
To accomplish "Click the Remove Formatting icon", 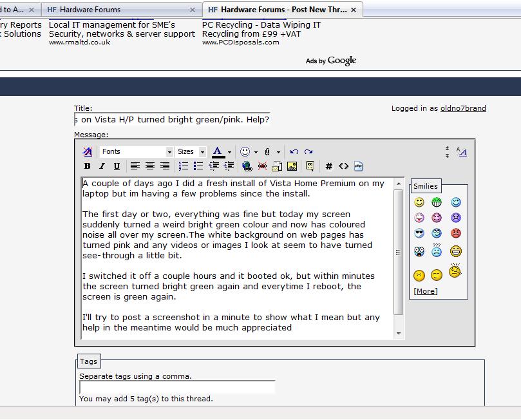I will [88, 152].
